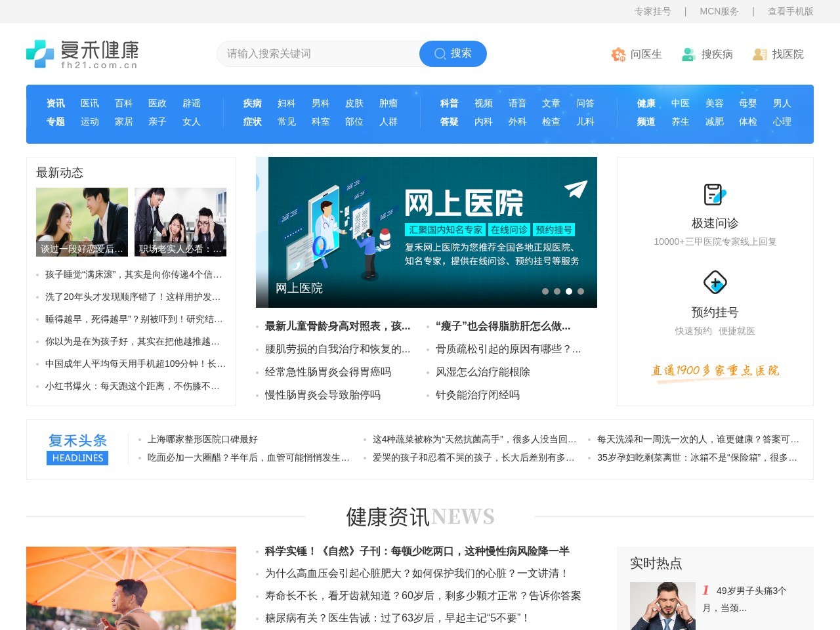Click the 网上医院 banner image
This screenshot has width=840, height=630.
point(427,232)
